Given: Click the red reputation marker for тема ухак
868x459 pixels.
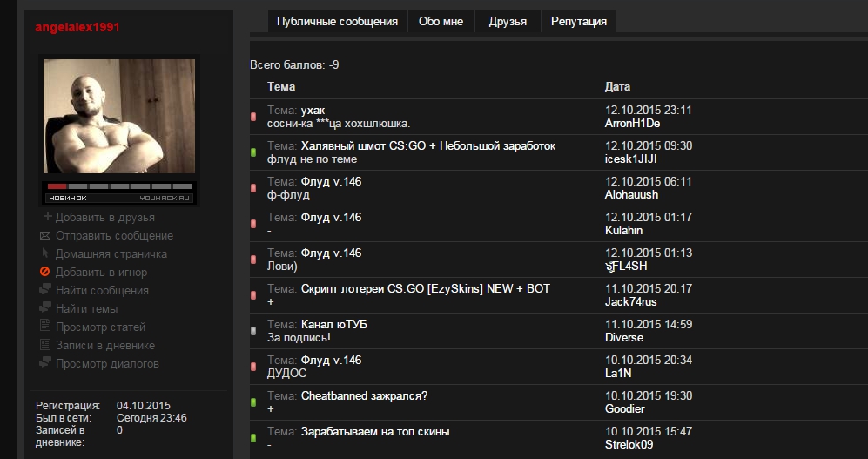Looking at the screenshot, I should click(253, 117).
